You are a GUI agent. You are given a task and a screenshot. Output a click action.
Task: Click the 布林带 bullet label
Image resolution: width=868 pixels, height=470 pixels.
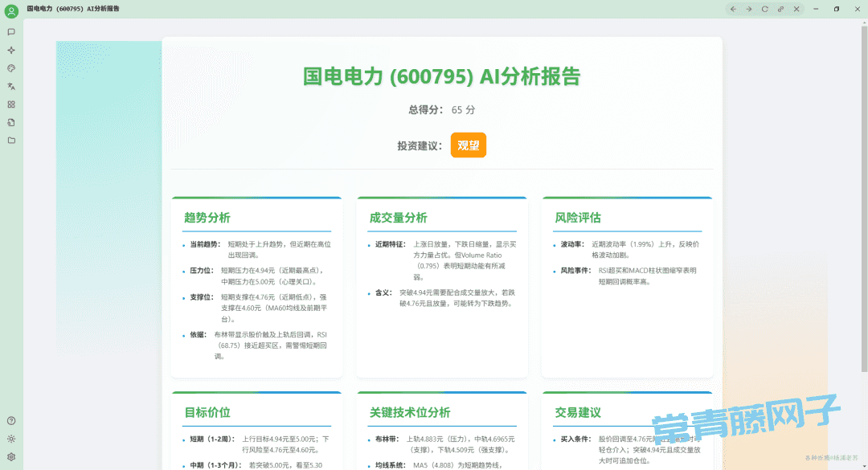pos(387,439)
